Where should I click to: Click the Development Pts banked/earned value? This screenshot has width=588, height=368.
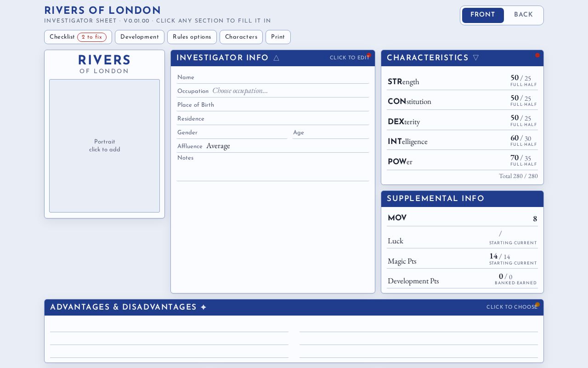516,278
